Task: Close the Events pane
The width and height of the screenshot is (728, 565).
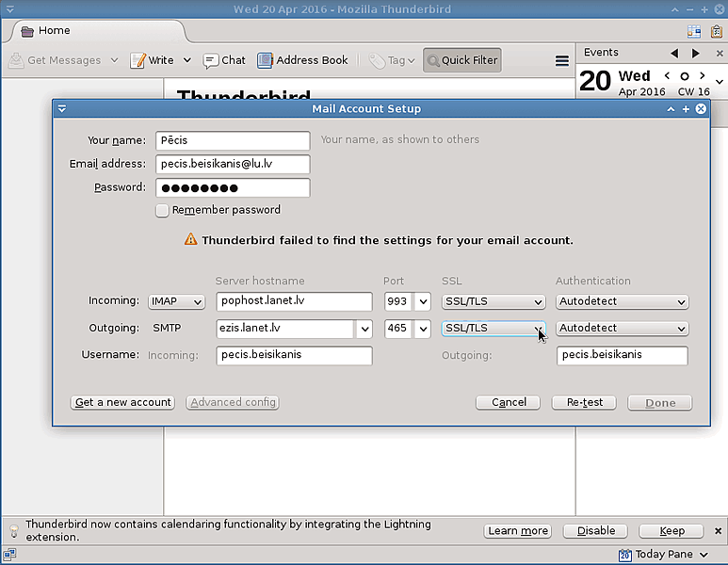Action: tap(720, 54)
